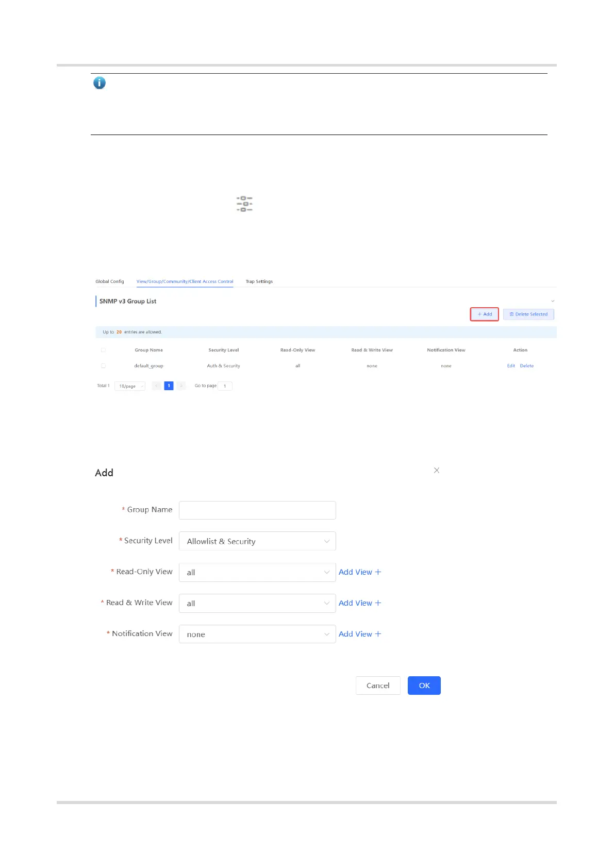Viewport: 614px width, 868px height.
Task: Click the settings sliders icon
Action: 244,204
